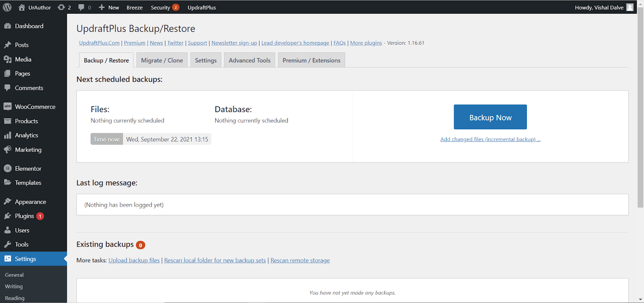
Task: Click the Upload backup files link
Action: pyautogui.click(x=134, y=260)
